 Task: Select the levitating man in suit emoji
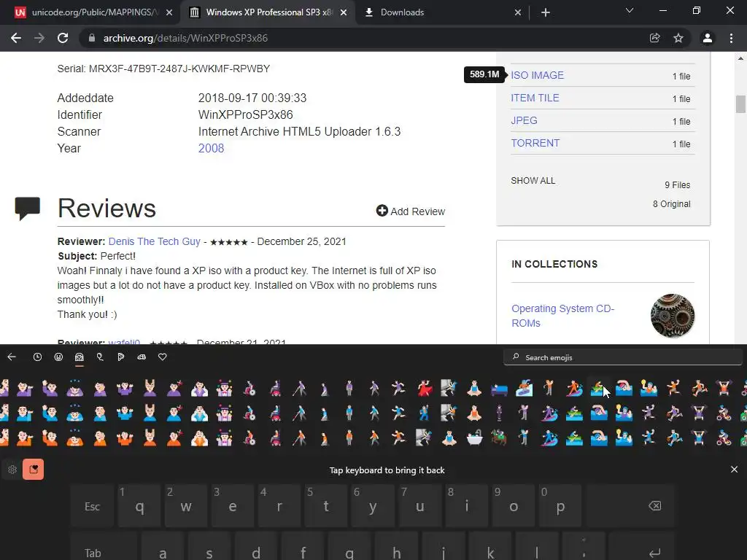click(499, 413)
